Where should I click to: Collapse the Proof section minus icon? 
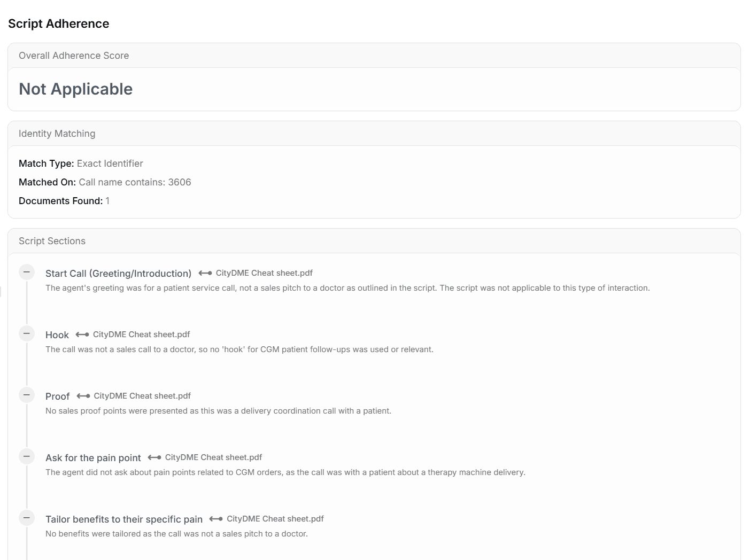[x=26, y=395]
